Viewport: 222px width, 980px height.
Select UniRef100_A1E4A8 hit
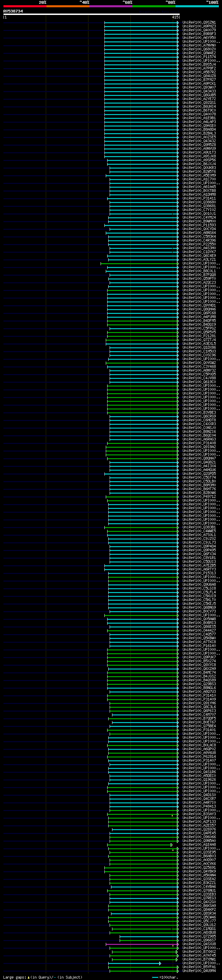tap(199, 844)
